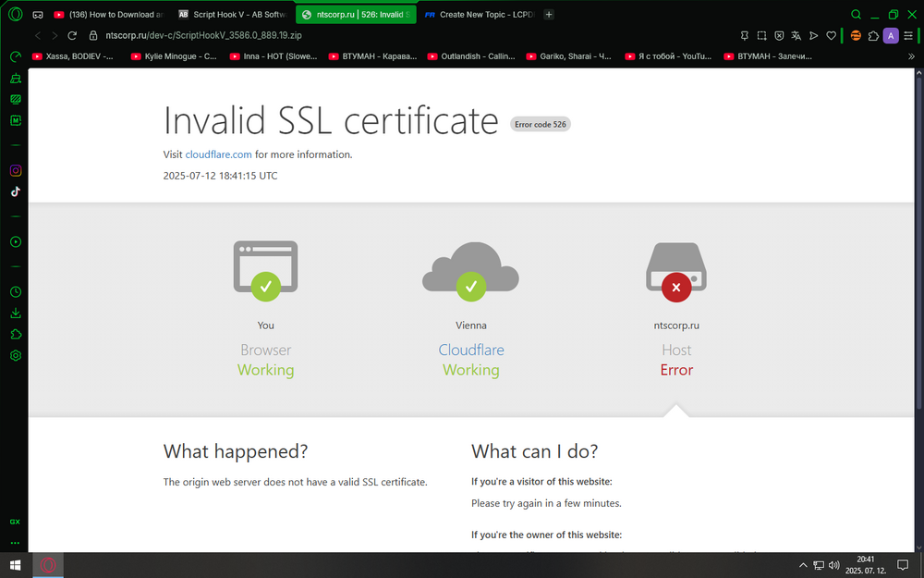Image resolution: width=924 pixels, height=578 pixels.
Task: Open the Я с тобой bookmark
Action: point(669,56)
